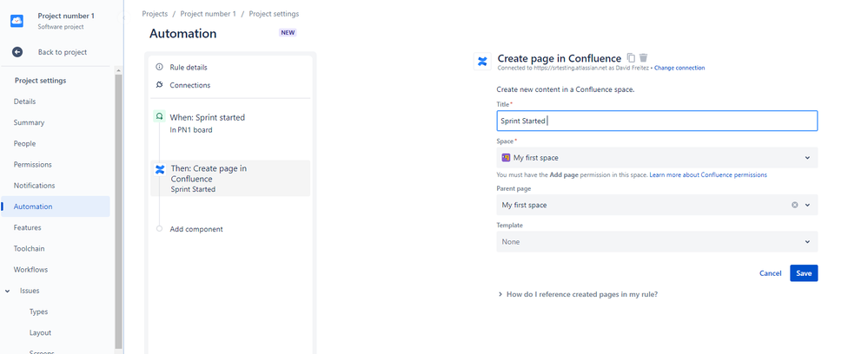Click the duplicate component copy icon
868x354 pixels.
tap(631, 58)
